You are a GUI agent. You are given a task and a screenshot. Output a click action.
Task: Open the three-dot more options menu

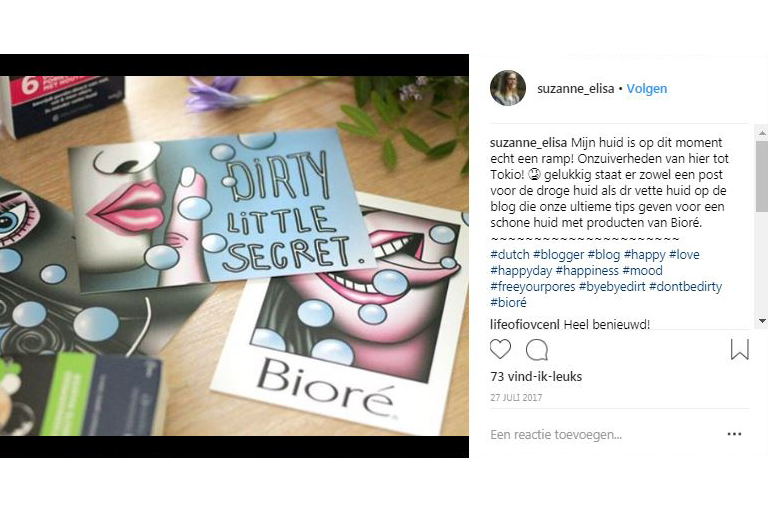click(734, 434)
